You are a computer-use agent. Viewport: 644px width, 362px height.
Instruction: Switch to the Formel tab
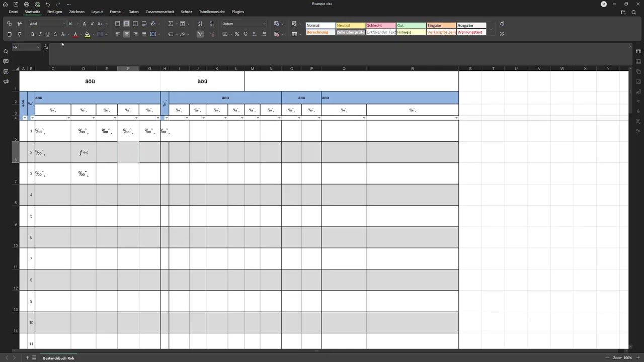click(x=115, y=12)
